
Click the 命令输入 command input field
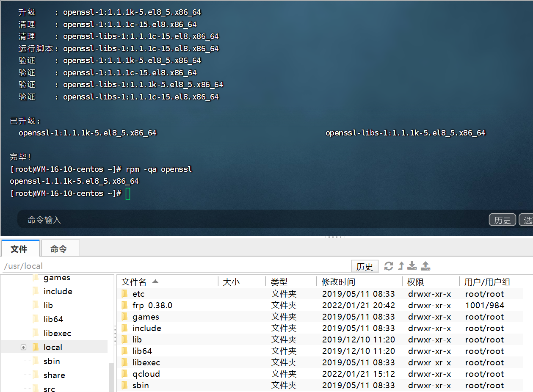click(x=254, y=220)
